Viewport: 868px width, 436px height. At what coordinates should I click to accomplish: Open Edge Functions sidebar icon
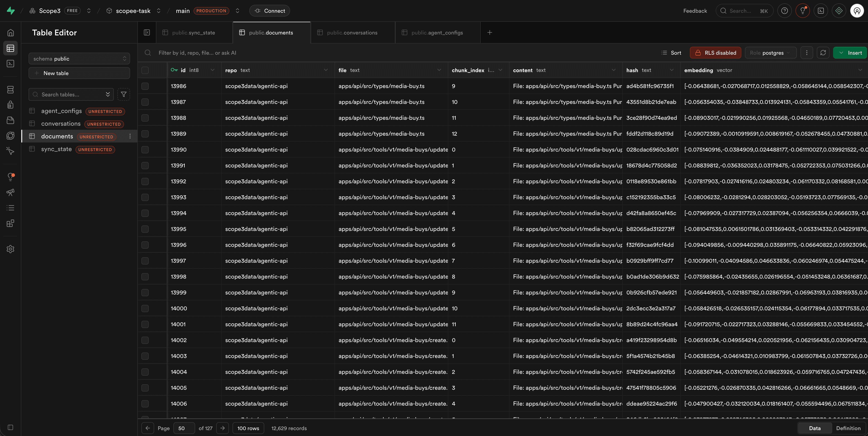[x=10, y=136]
